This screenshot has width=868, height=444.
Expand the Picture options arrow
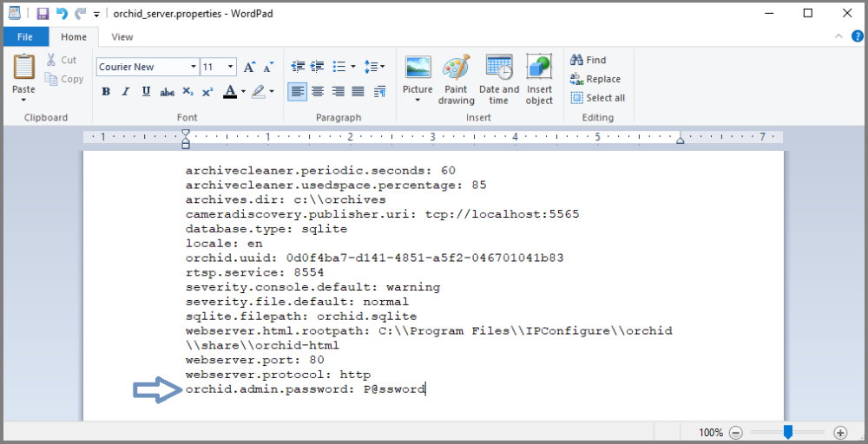click(x=418, y=100)
